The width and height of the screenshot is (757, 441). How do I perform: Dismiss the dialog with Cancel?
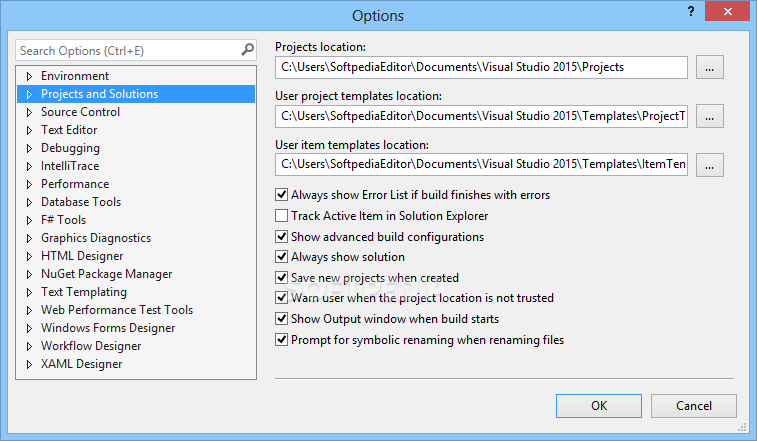[694, 406]
